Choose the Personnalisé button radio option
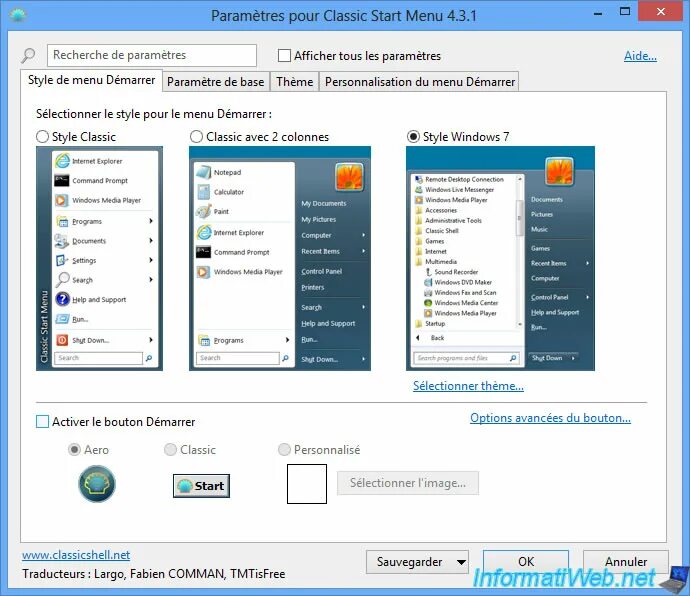Viewport: 690px width, 596px height. pyautogui.click(x=284, y=449)
